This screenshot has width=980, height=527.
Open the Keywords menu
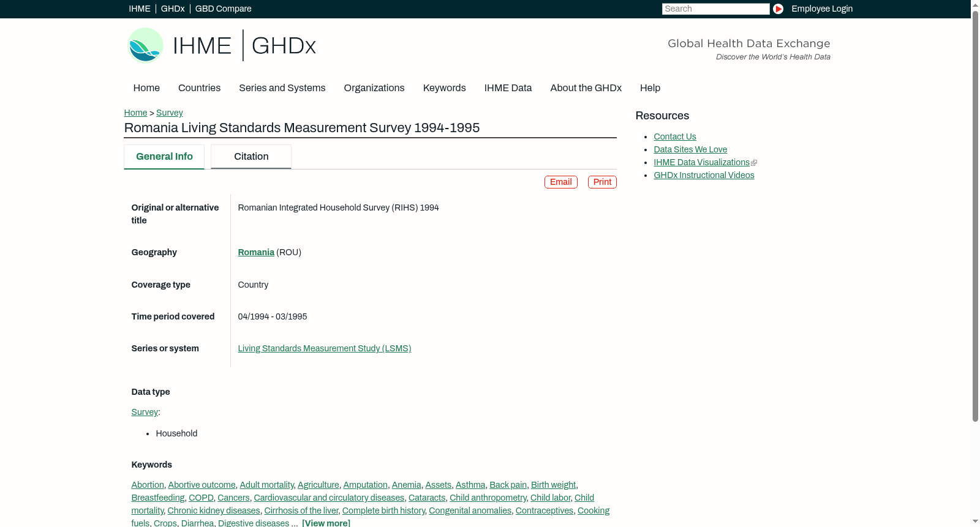coord(445,88)
